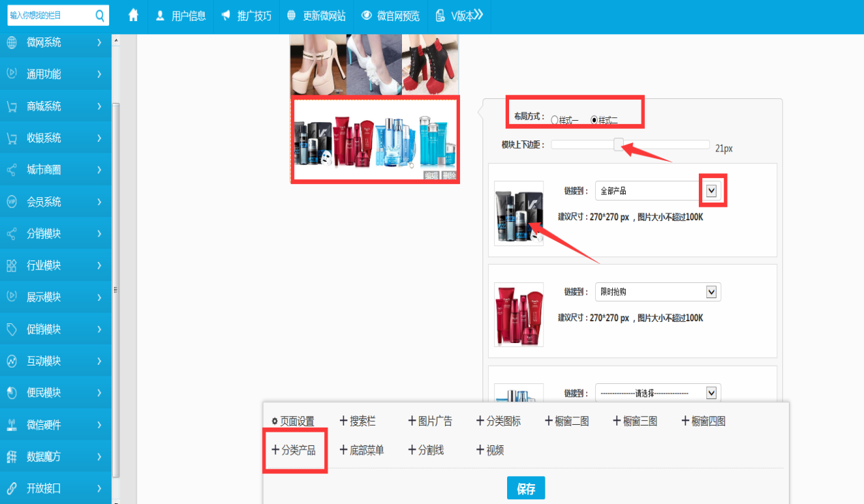
Task: Click the 模块上下边距 slider handle
Action: click(618, 145)
